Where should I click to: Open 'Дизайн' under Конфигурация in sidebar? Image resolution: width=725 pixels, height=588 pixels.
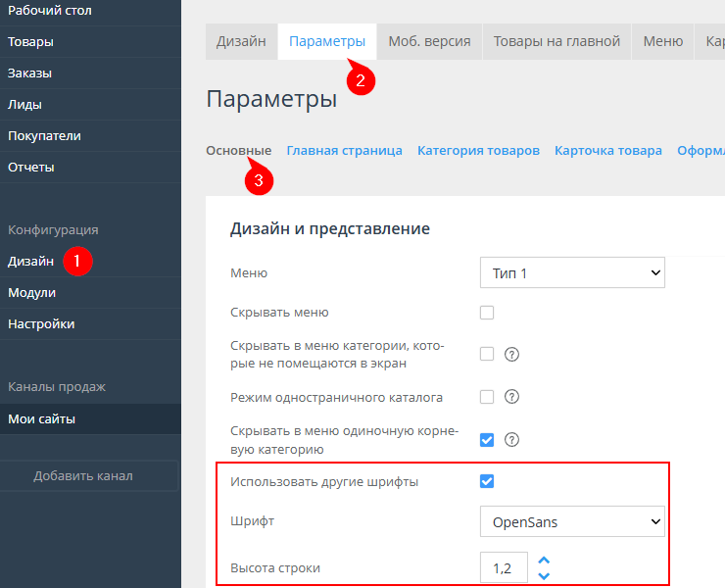[90, 262]
